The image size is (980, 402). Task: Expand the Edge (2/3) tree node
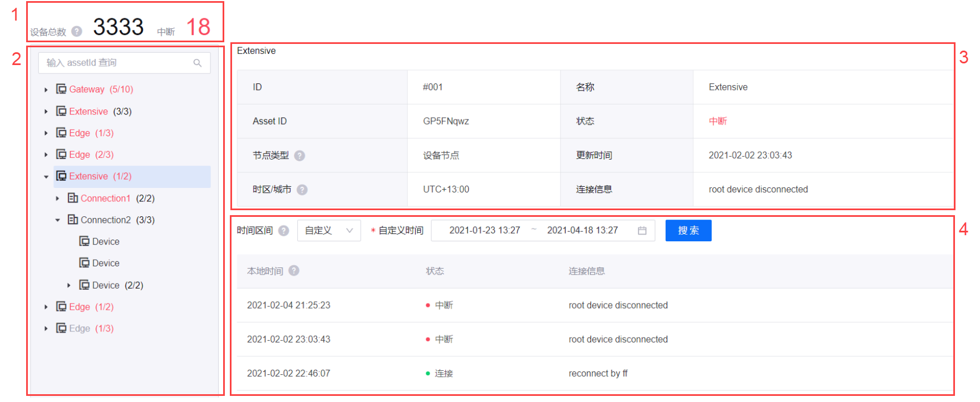point(46,155)
